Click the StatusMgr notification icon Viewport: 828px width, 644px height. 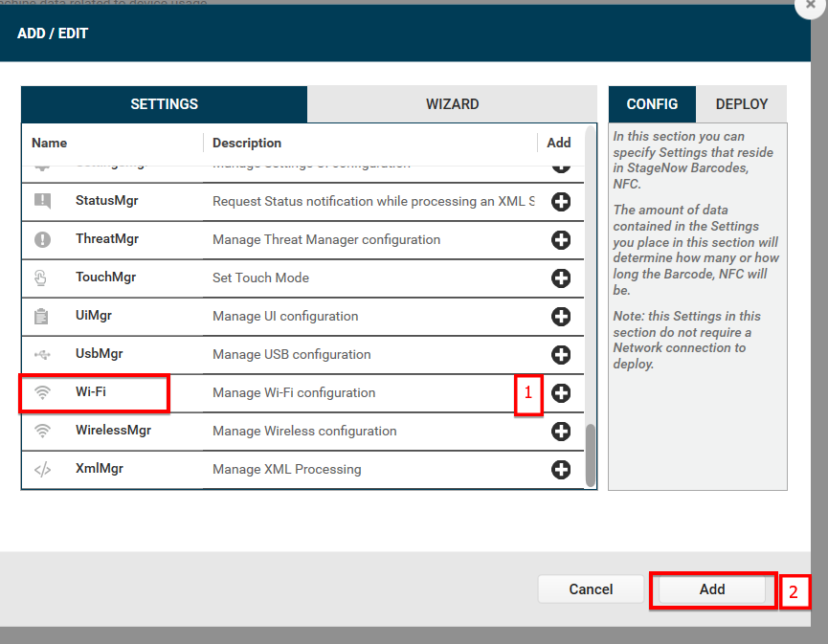tap(42, 202)
